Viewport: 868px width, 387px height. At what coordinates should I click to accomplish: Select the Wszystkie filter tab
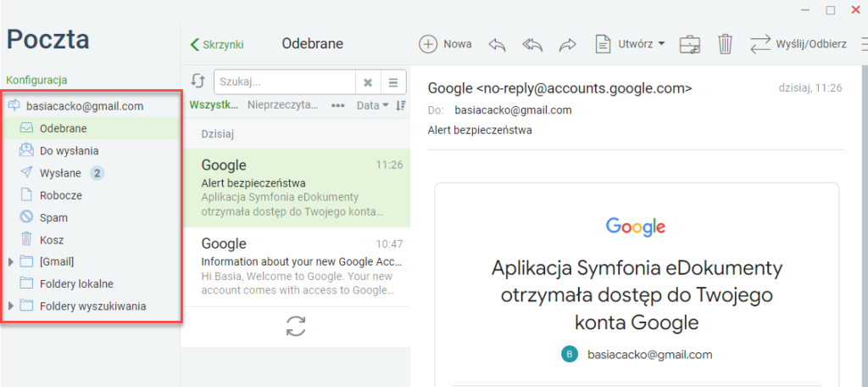point(214,104)
